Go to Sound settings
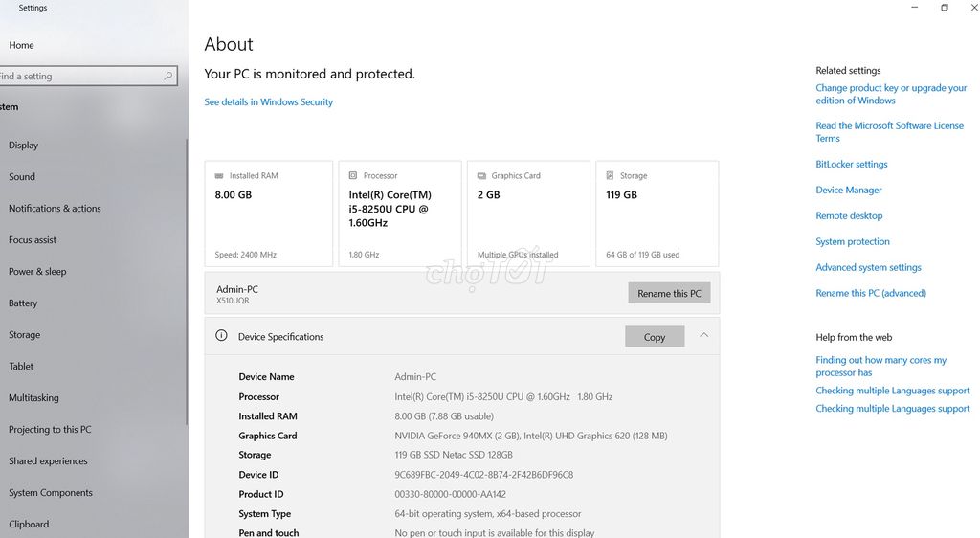This screenshot has height=538, width=980. 22,177
